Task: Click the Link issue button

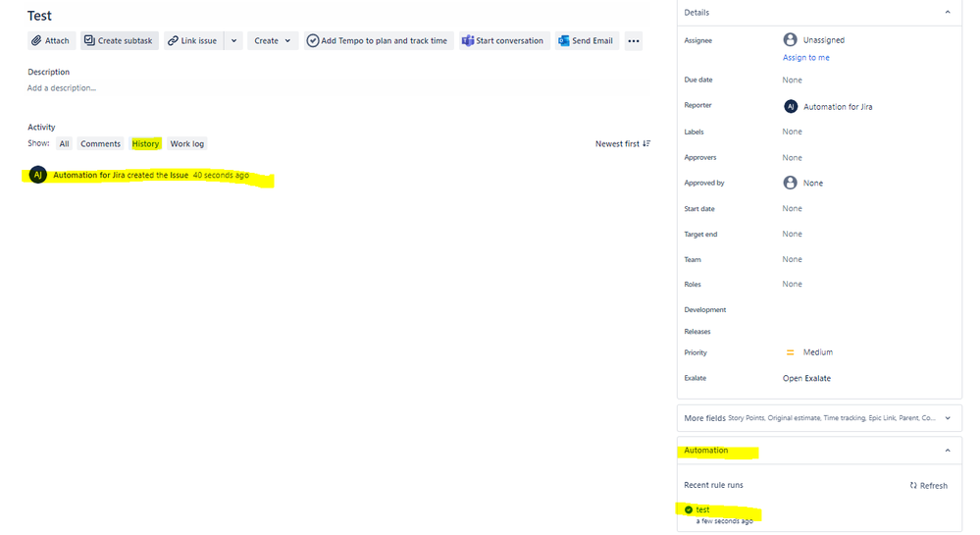Action: point(194,40)
